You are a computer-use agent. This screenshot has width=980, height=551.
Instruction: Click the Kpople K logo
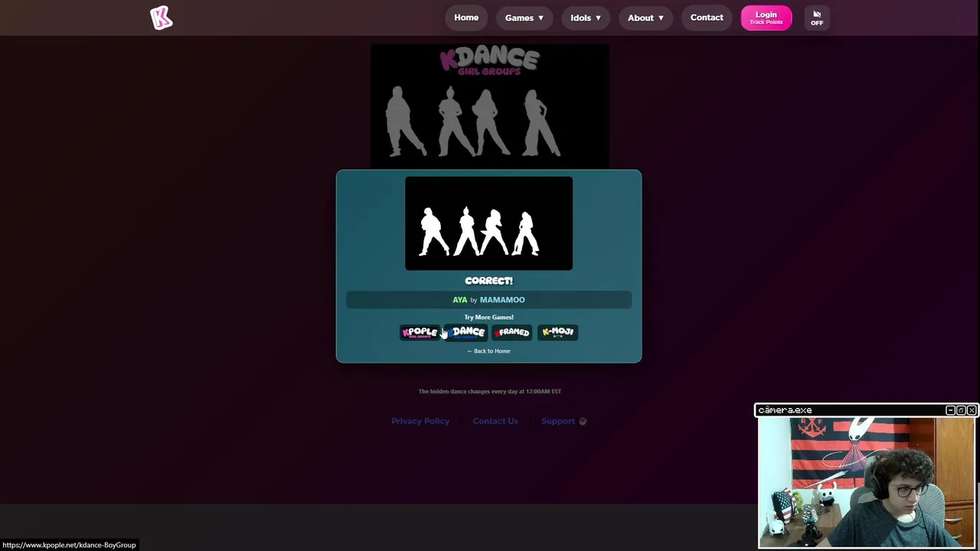click(x=161, y=18)
